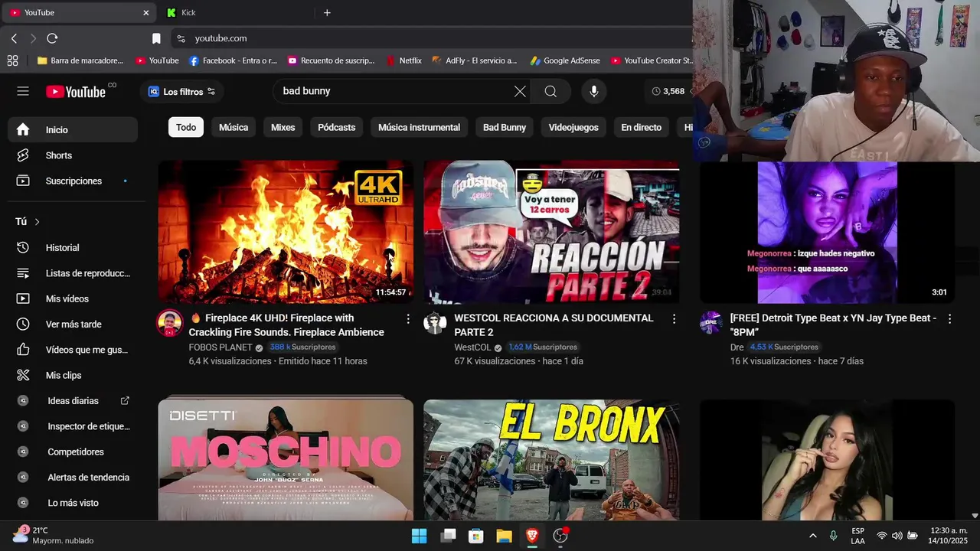This screenshot has width=980, height=551.
Task: Open Vídeos que me gustan
Action: pyautogui.click(x=73, y=350)
